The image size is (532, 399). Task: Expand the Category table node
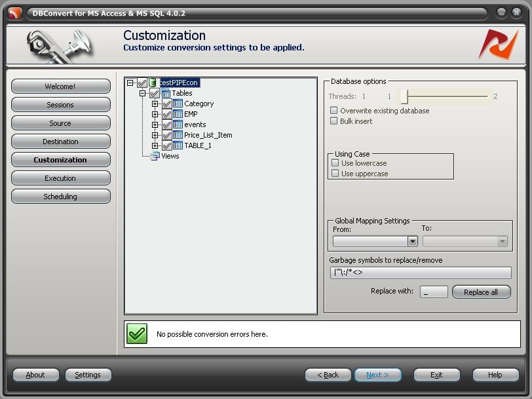point(155,104)
